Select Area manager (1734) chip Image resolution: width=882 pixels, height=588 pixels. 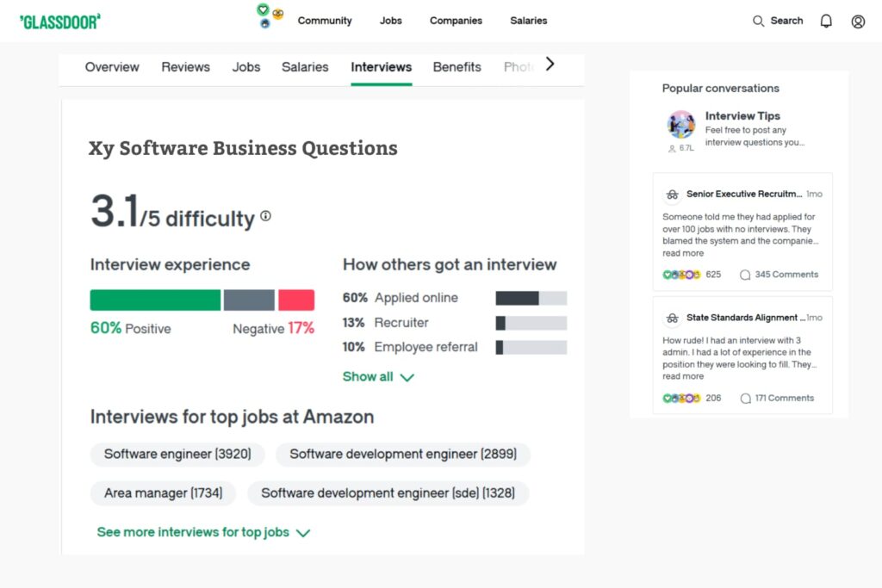[x=163, y=493]
